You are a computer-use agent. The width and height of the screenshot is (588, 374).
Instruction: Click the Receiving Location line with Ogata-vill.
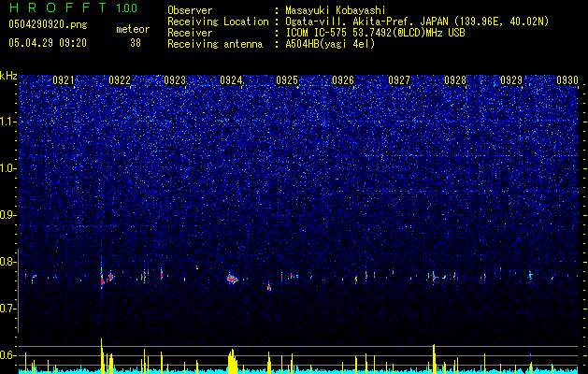(358, 22)
